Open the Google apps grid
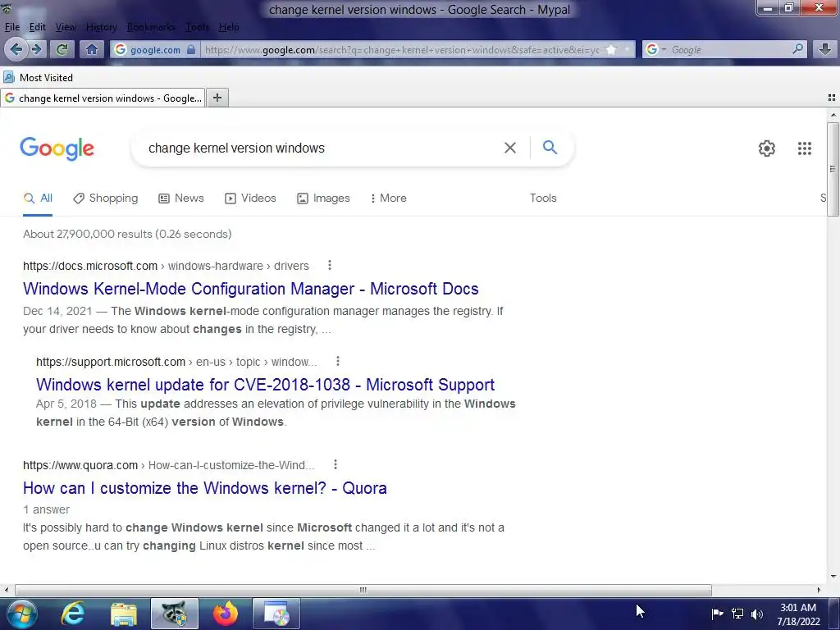Screen dimensions: 840x630 [x=804, y=148]
